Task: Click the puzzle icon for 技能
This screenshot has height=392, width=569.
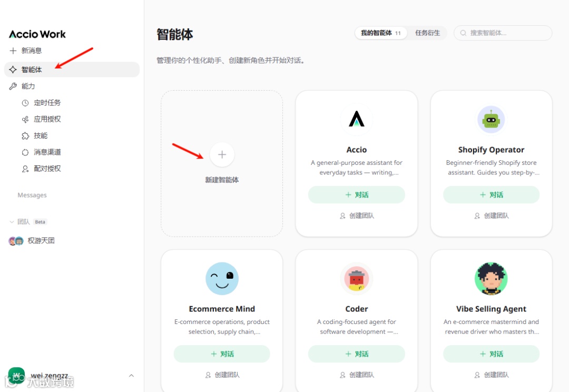Action: tap(25, 136)
